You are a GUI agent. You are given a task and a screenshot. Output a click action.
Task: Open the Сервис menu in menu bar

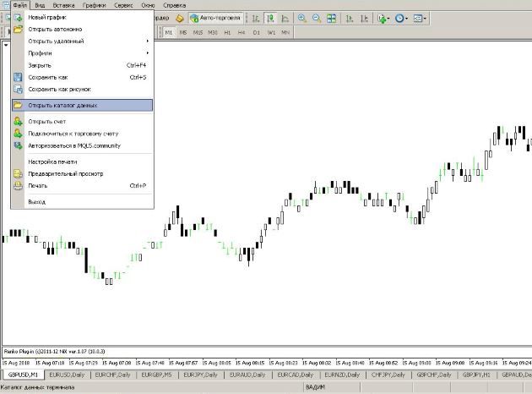coord(122,5)
